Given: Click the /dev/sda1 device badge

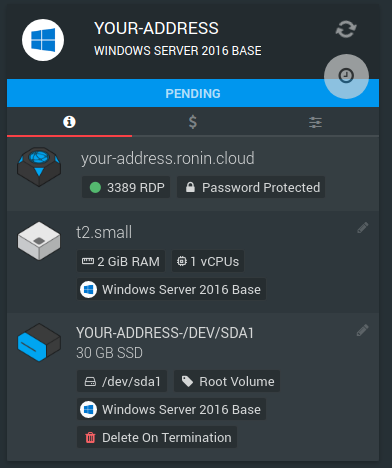Looking at the screenshot, I should (122, 381).
